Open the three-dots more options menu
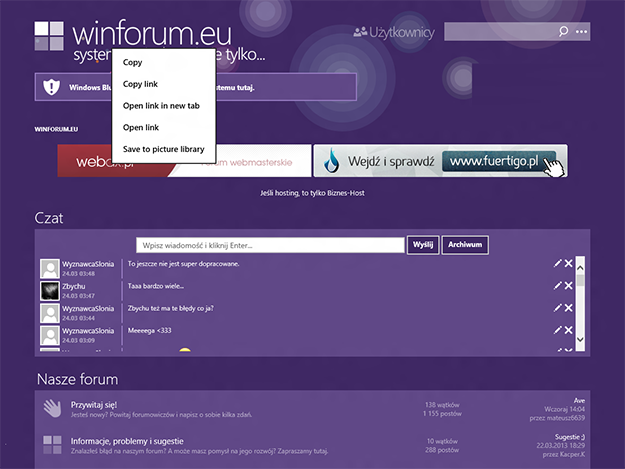Image resolution: width=625 pixels, height=469 pixels. coord(582,32)
